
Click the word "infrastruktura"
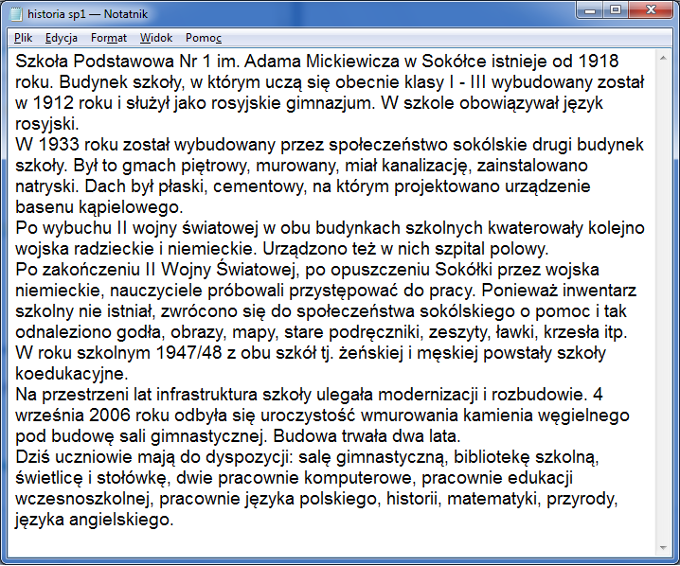tap(207, 394)
